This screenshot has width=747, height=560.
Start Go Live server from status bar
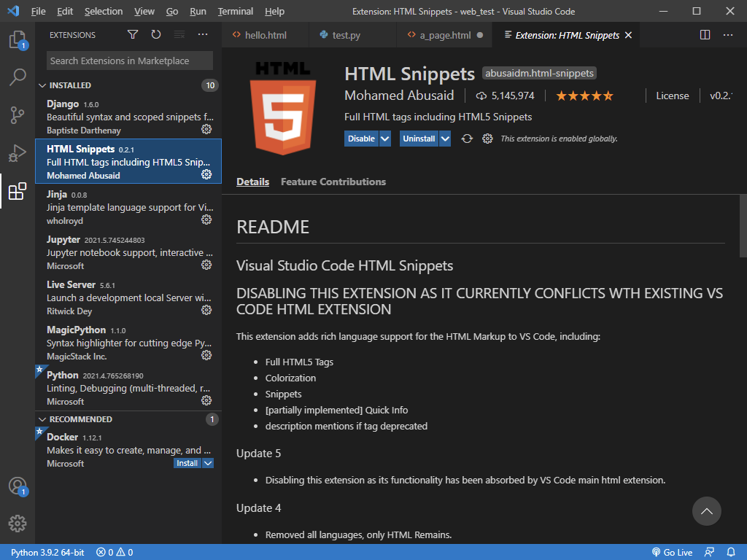(x=672, y=553)
